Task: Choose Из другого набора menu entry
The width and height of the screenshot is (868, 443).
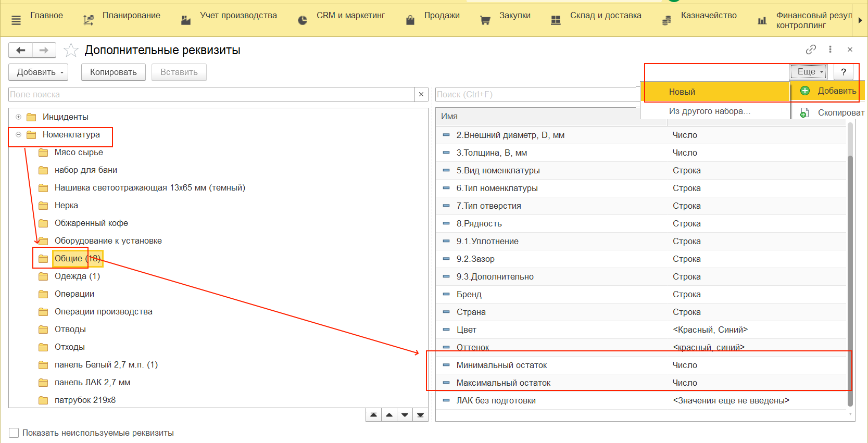Action: click(709, 111)
